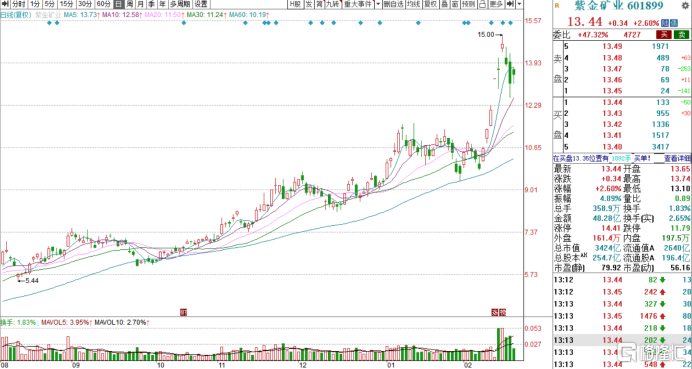This screenshot has width=692, height=369.
Task: Click the green 卖 sell button
Action: [x=682, y=35]
